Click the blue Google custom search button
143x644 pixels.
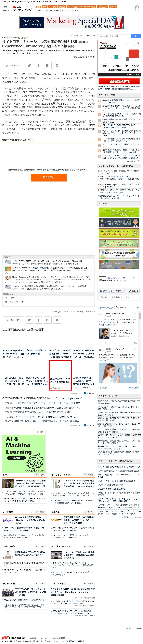pos(135,36)
